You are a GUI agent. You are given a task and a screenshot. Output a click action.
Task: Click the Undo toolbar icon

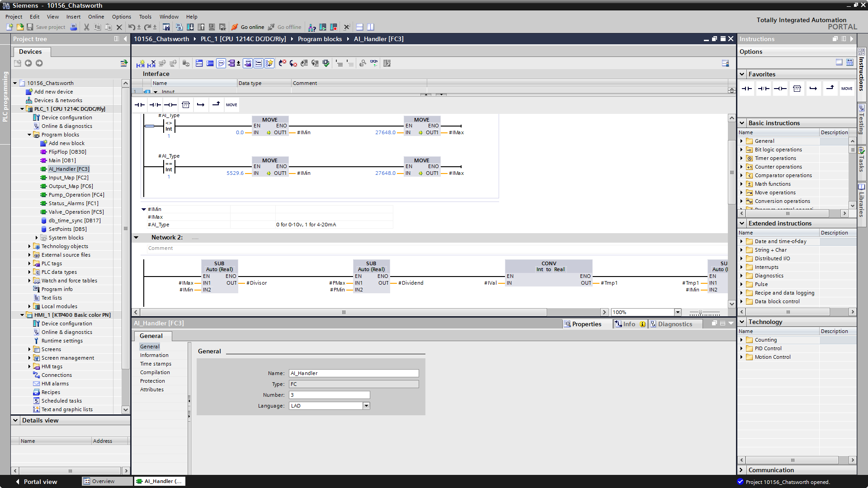132,27
